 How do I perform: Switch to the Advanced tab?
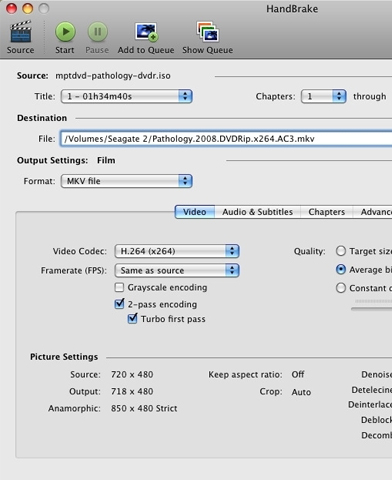(x=373, y=212)
